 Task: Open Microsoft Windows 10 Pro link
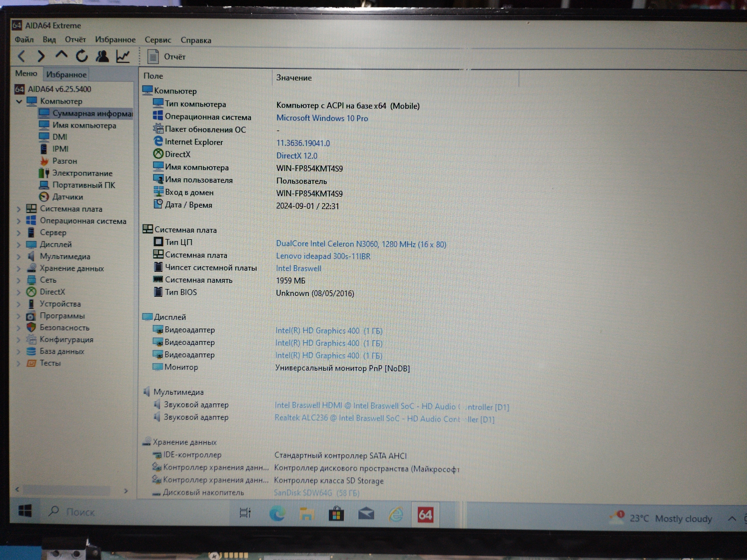[x=322, y=118]
